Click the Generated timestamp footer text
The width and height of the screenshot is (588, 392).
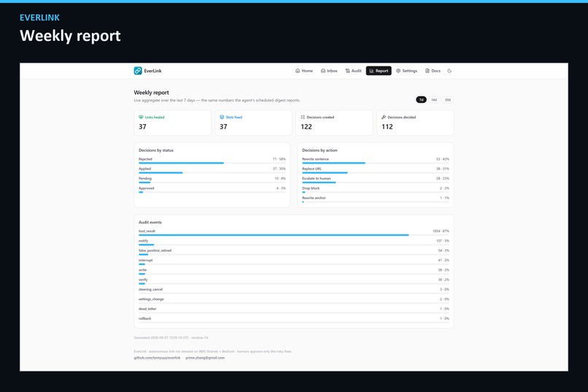[171, 337]
